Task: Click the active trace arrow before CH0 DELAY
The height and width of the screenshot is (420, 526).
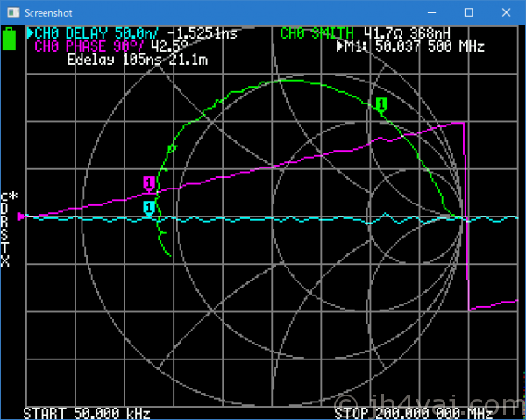Action: tap(30, 33)
